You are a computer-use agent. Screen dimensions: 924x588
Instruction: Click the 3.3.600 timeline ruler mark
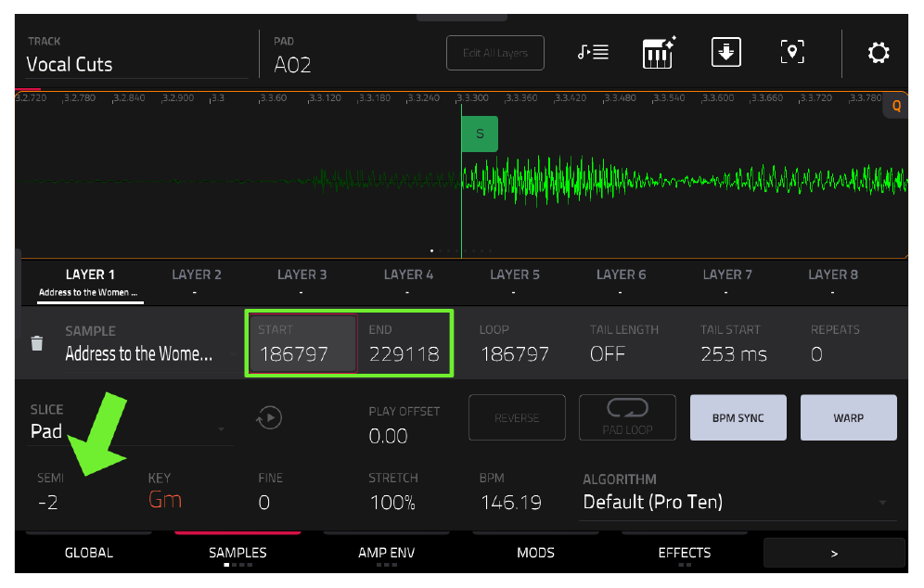pyautogui.click(x=718, y=97)
